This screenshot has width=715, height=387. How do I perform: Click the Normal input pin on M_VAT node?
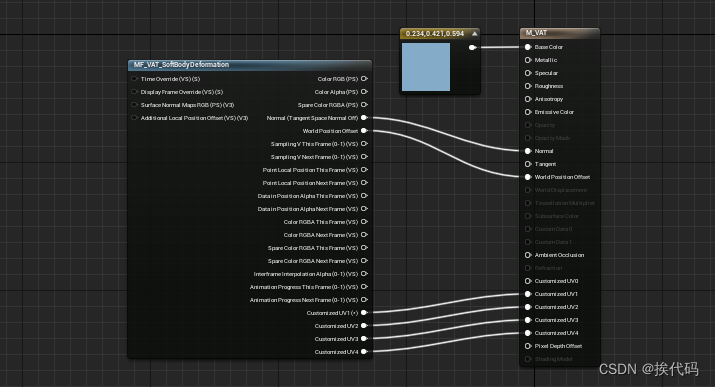click(x=528, y=151)
